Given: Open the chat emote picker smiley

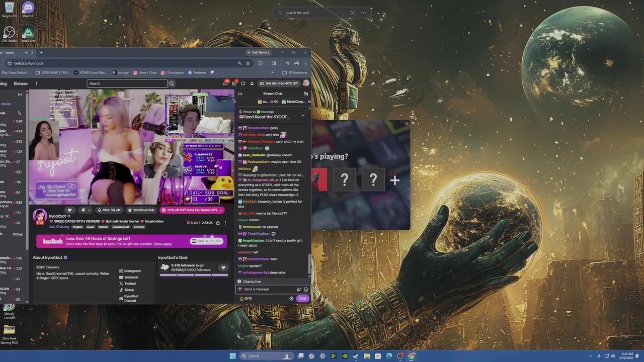Looking at the screenshot, I should [x=306, y=290].
